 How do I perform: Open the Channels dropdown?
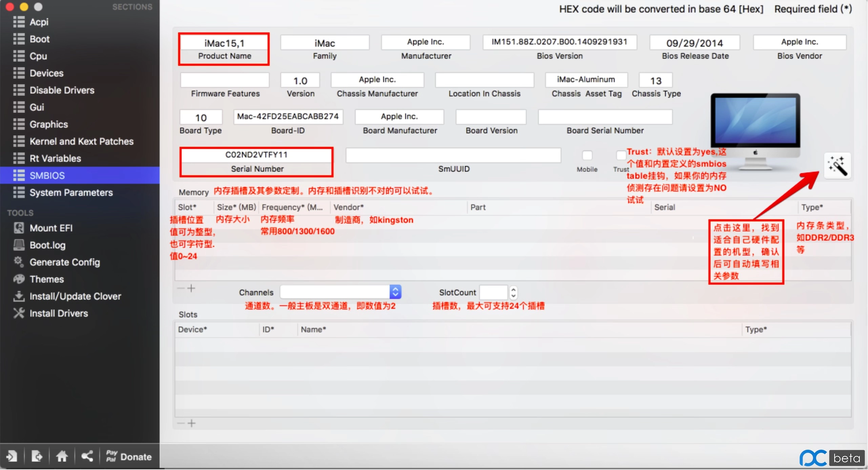tap(340, 292)
